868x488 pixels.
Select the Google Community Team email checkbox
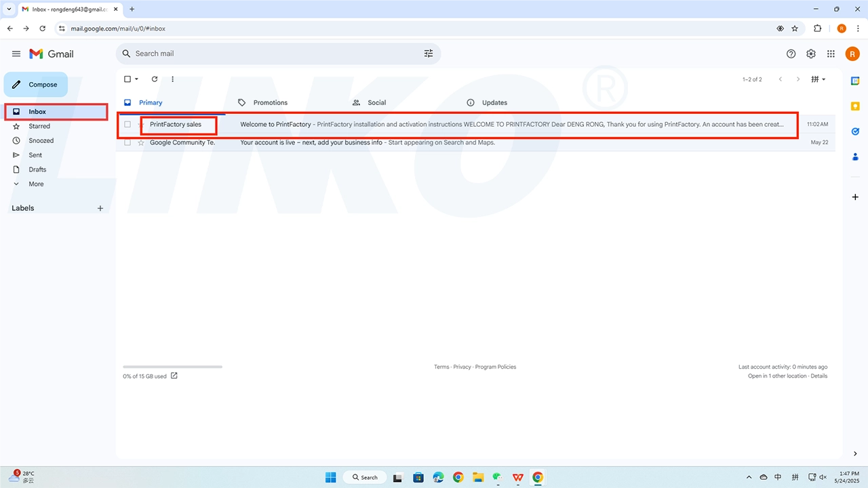pyautogui.click(x=127, y=142)
